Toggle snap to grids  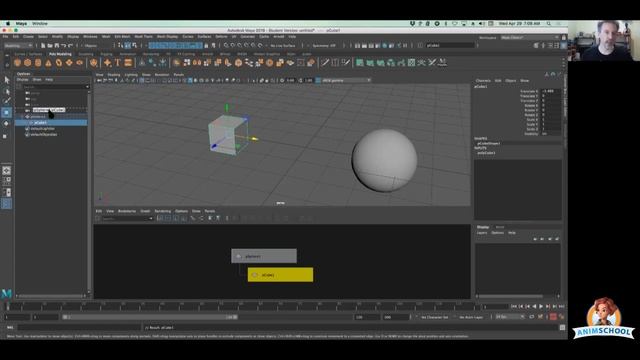pyautogui.click(x=226, y=46)
